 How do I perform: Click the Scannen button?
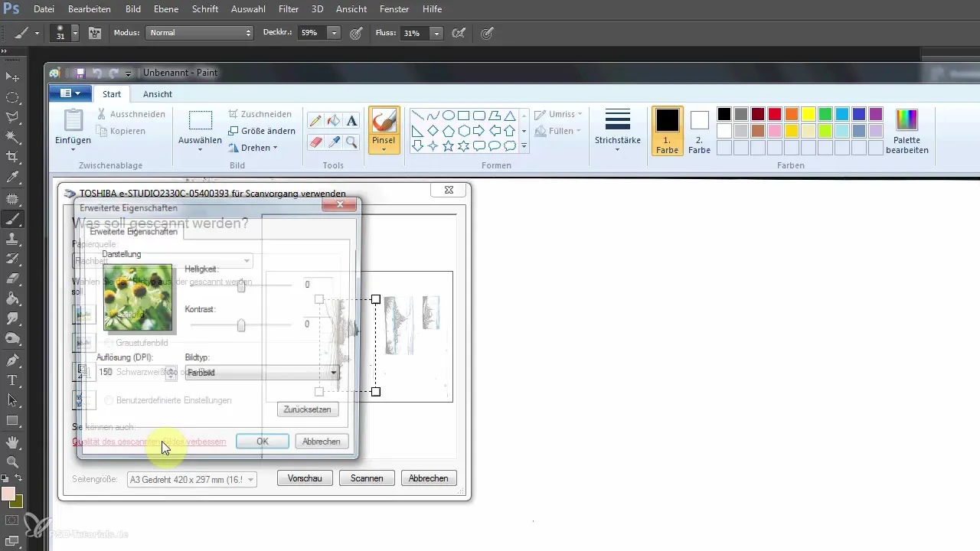point(367,478)
